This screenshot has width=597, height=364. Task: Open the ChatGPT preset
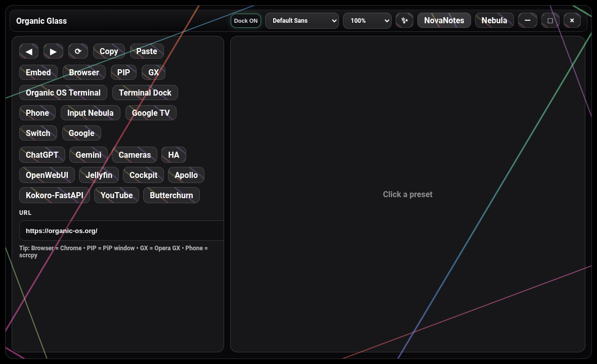(42, 155)
